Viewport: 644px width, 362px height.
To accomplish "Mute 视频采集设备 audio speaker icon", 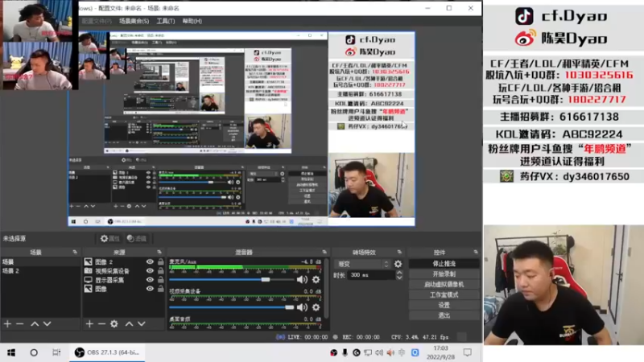I will pyautogui.click(x=302, y=307).
